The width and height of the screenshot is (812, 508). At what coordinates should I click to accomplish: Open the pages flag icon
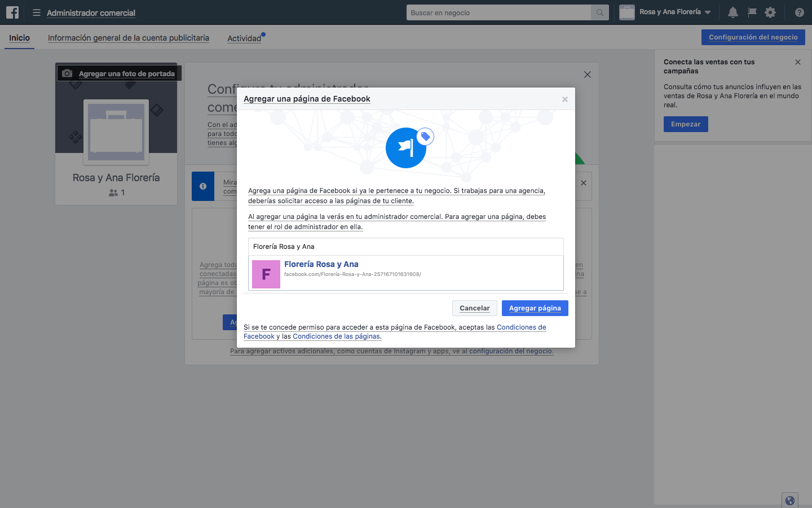click(x=752, y=12)
